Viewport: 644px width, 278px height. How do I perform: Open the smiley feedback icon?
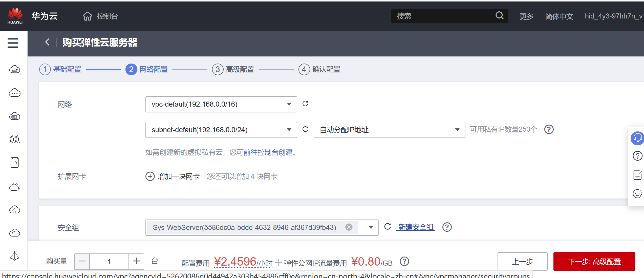point(637,194)
